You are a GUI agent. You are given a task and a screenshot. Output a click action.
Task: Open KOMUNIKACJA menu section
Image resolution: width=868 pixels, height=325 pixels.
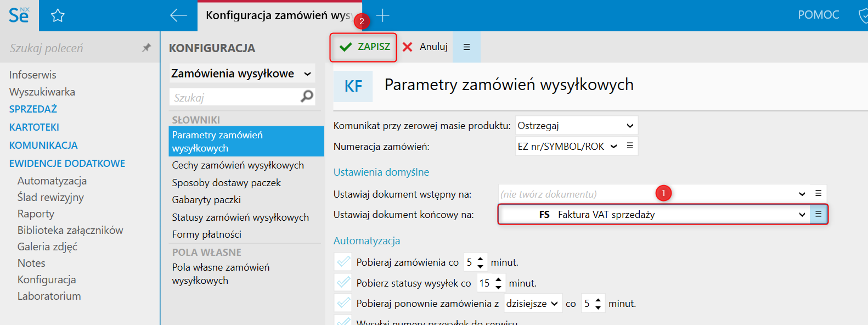pyautogui.click(x=43, y=145)
